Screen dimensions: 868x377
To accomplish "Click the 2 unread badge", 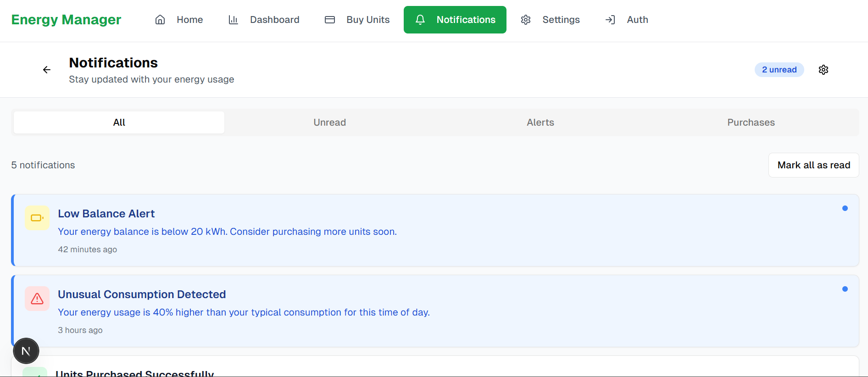I will 779,70.
